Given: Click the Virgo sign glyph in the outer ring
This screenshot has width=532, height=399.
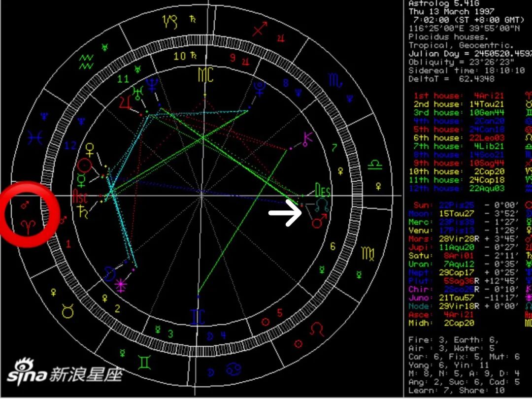Looking at the screenshot, I should pyautogui.click(x=368, y=254).
